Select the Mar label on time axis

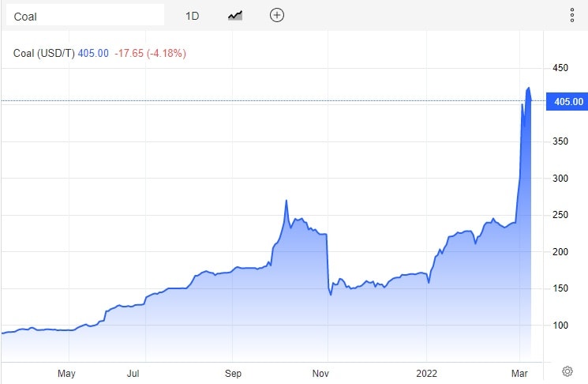tap(520, 371)
